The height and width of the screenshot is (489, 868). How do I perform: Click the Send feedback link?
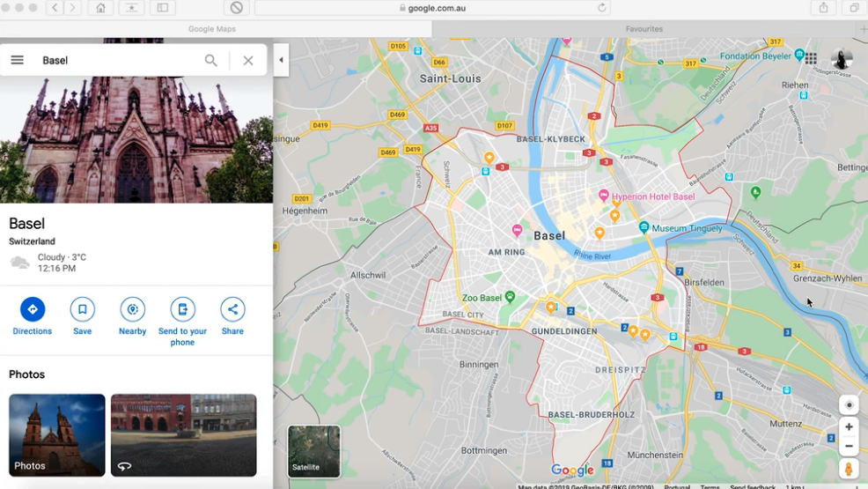[x=753, y=486]
